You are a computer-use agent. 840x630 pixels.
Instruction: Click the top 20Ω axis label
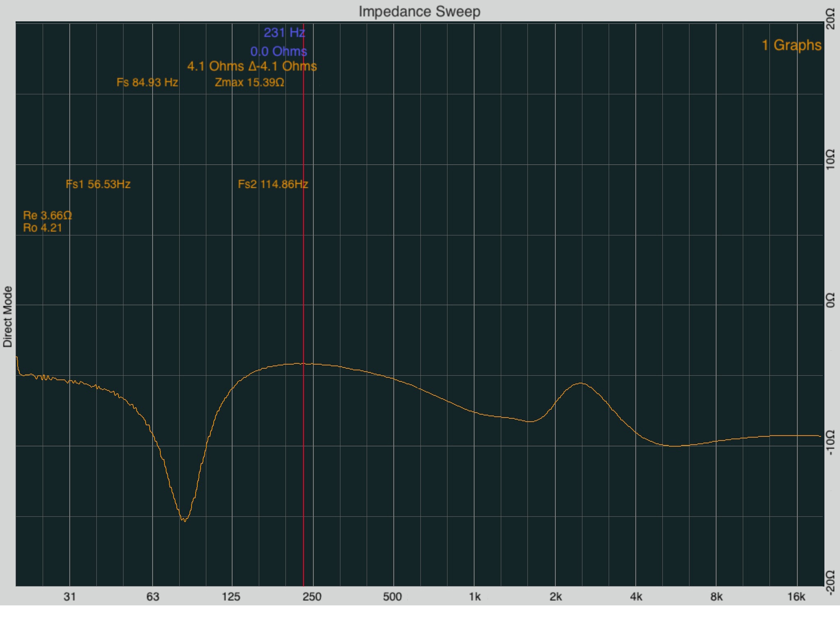tap(830, 19)
